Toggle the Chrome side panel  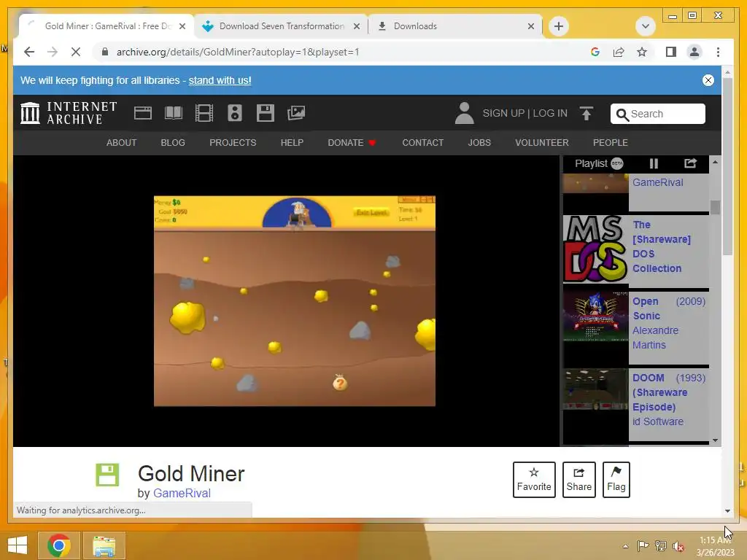pyautogui.click(x=671, y=52)
